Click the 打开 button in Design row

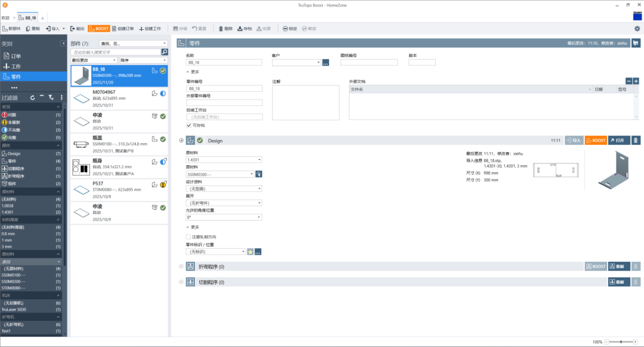pyautogui.click(x=619, y=140)
